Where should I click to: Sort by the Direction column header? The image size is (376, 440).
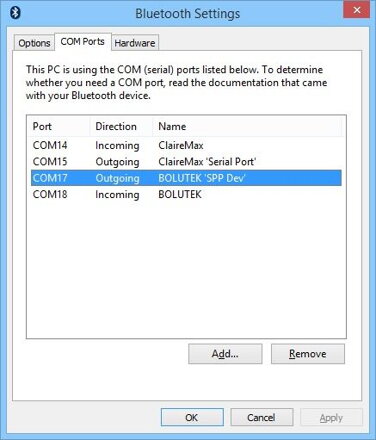pyautogui.click(x=121, y=126)
